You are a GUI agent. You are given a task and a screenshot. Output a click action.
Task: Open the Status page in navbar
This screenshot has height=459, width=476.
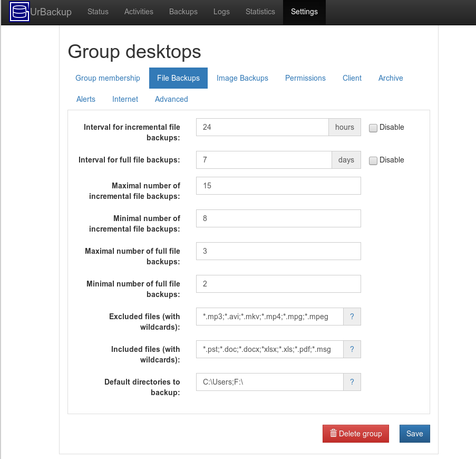pyautogui.click(x=98, y=12)
